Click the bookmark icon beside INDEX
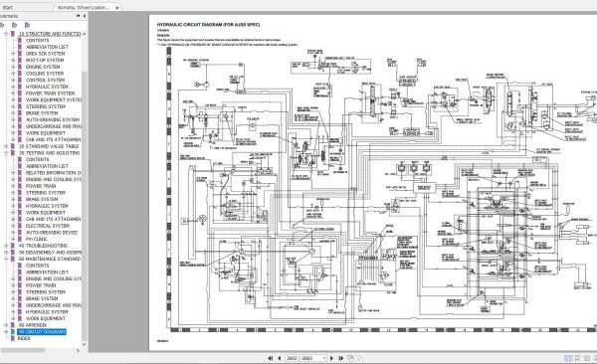Viewport: 597px width, 364px height. coord(13,338)
